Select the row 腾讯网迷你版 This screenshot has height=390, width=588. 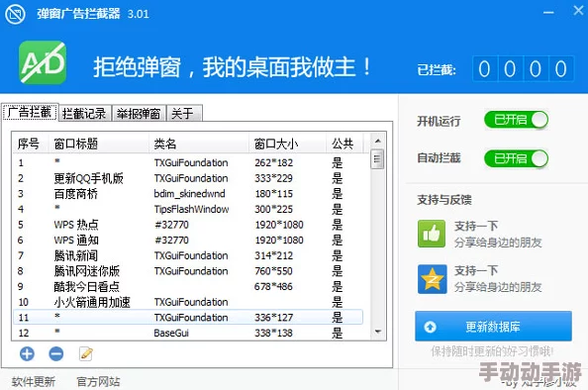click(x=188, y=271)
